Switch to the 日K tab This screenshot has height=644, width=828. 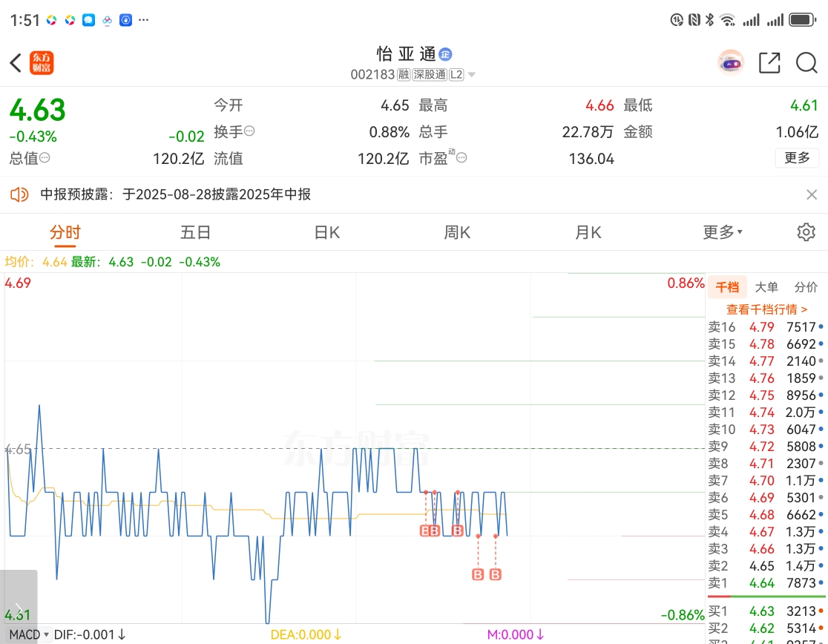pyautogui.click(x=327, y=232)
